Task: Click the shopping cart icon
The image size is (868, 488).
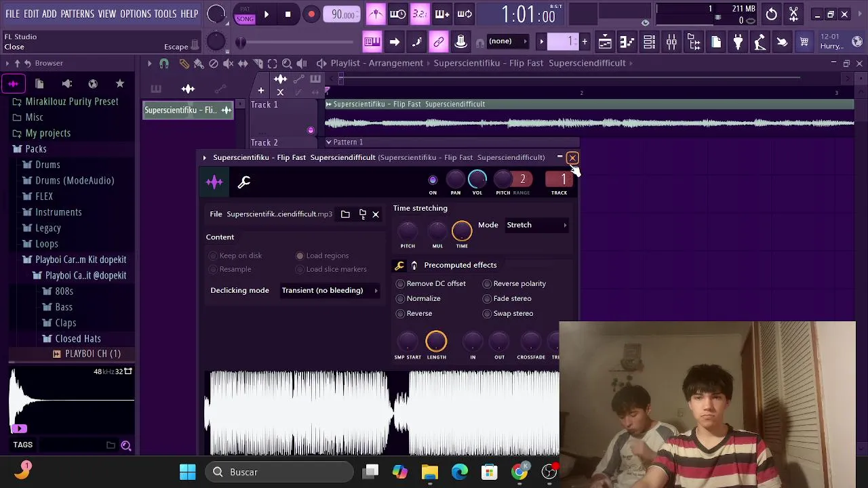Action: [x=804, y=42]
